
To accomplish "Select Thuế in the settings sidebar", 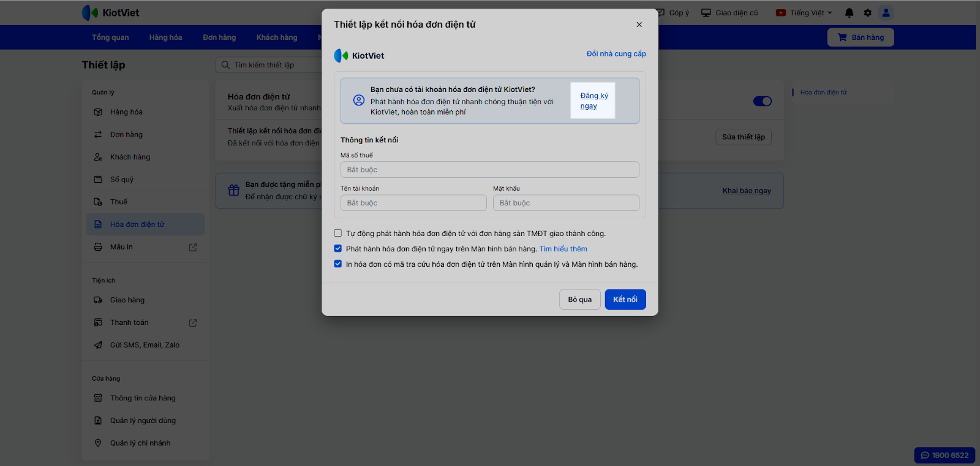I will [x=146, y=202].
